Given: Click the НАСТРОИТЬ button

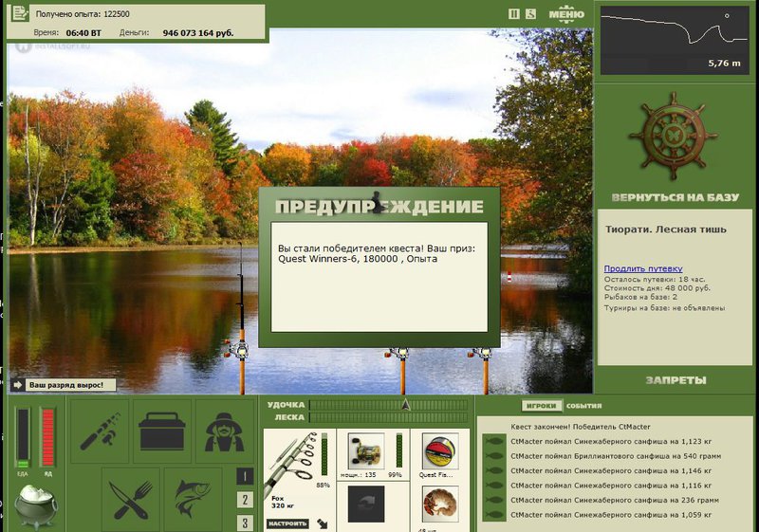Looking at the screenshot, I should pos(287,523).
